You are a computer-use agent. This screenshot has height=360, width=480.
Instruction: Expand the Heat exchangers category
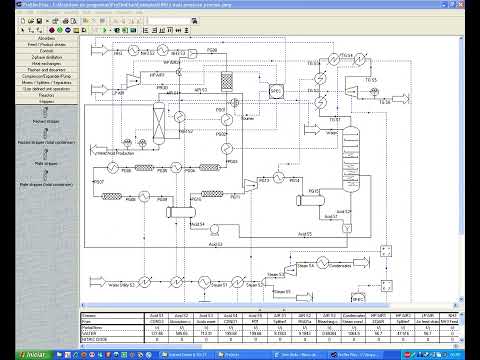tap(47, 64)
